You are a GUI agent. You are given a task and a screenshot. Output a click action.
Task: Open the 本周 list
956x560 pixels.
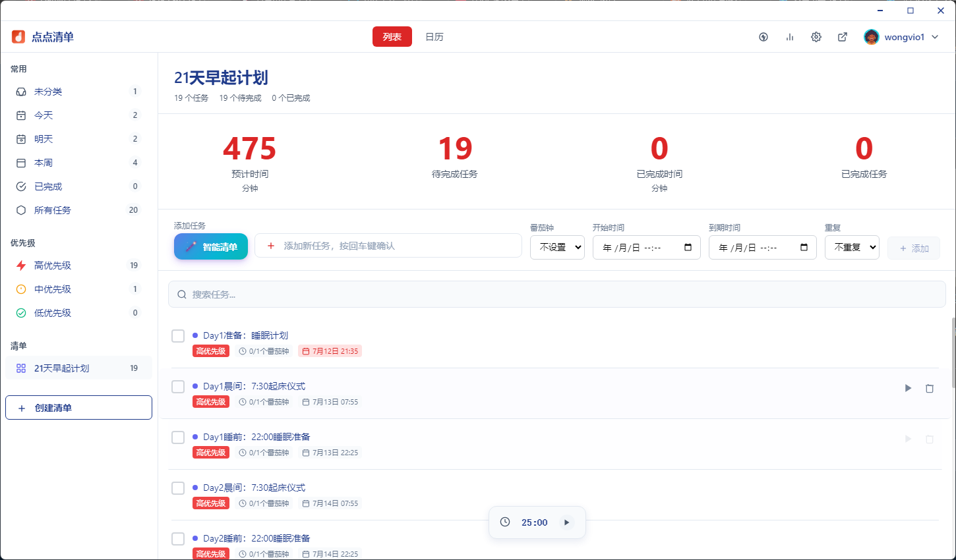[78, 163]
